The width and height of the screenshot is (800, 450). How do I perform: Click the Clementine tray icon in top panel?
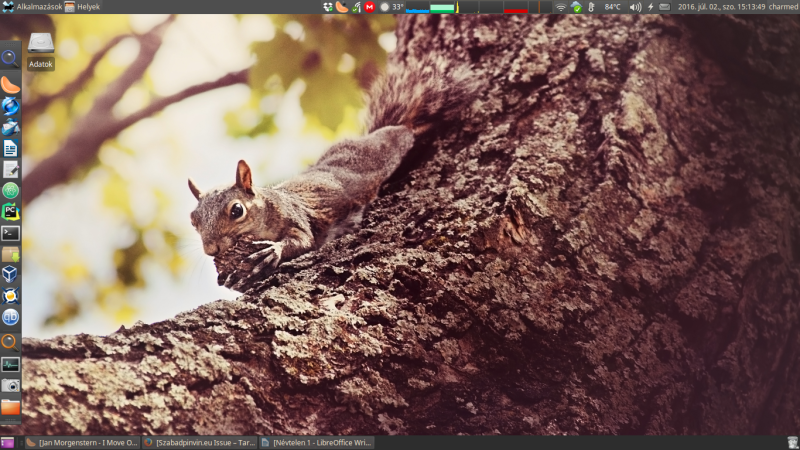coord(341,7)
